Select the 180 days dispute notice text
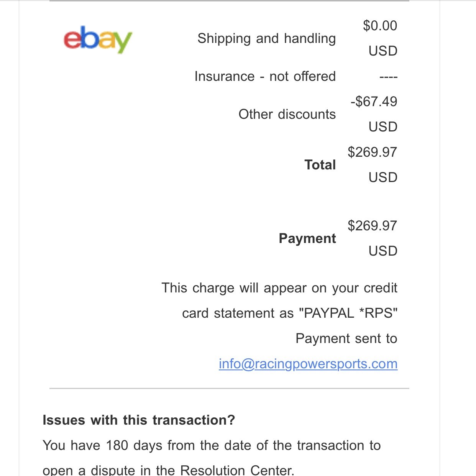This screenshot has height=476, width=476. pos(212,445)
